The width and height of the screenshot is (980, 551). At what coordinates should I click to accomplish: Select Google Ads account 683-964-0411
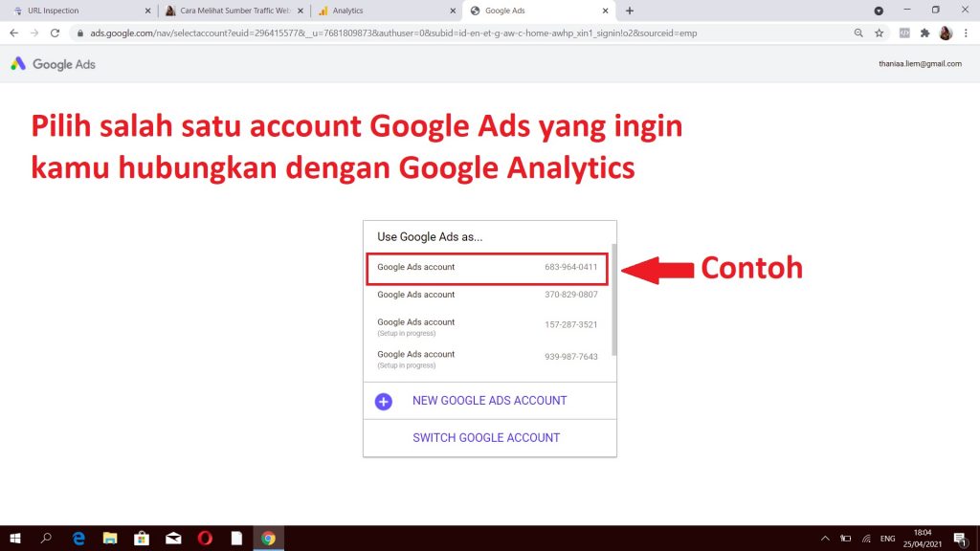tap(487, 268)
